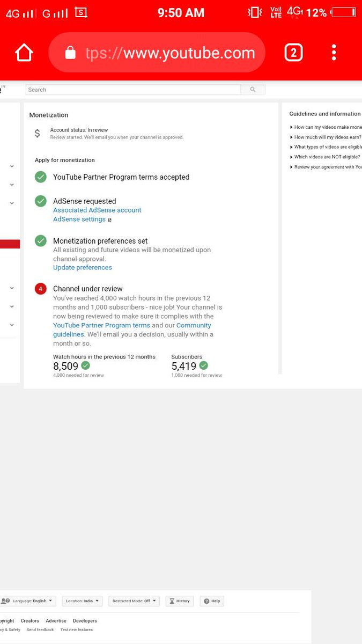Click the '8,509' watch hours value
362x644 pixels.
pos(65,366)
